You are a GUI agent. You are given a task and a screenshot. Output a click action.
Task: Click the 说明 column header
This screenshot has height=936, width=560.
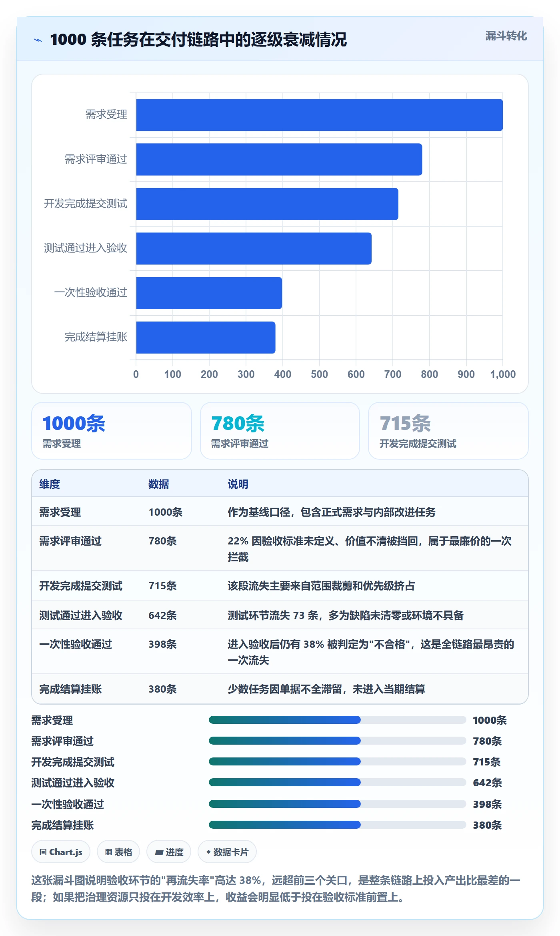tap(238, 484)
